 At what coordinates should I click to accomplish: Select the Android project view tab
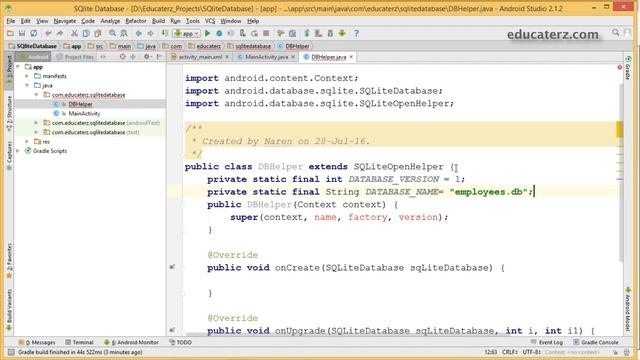tap(33, 57)
